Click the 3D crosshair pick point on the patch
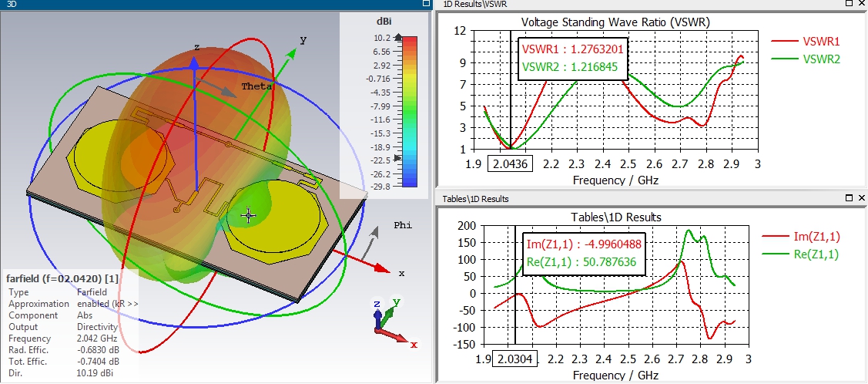The height and width of the screenshot is (384, 868). 249,216
